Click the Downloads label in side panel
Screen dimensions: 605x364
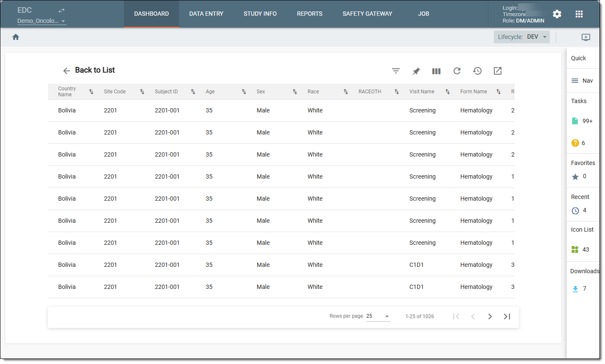tap(585, 271)
